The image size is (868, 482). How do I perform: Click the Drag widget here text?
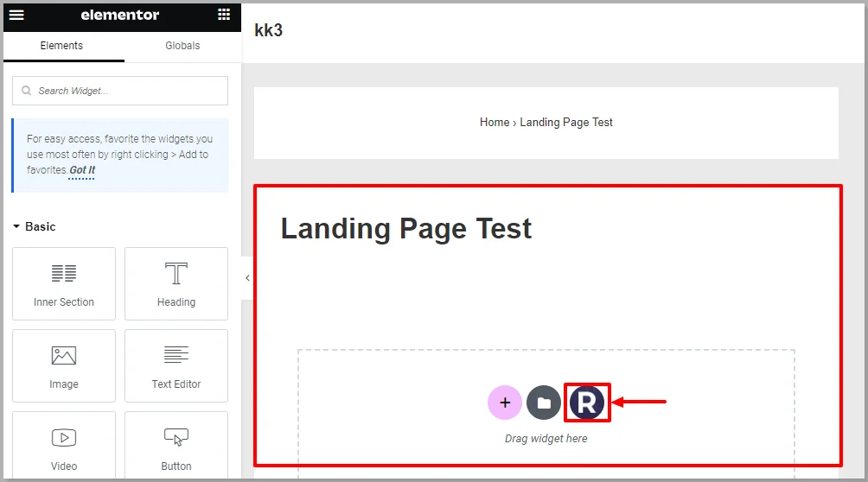pos(546,439)
